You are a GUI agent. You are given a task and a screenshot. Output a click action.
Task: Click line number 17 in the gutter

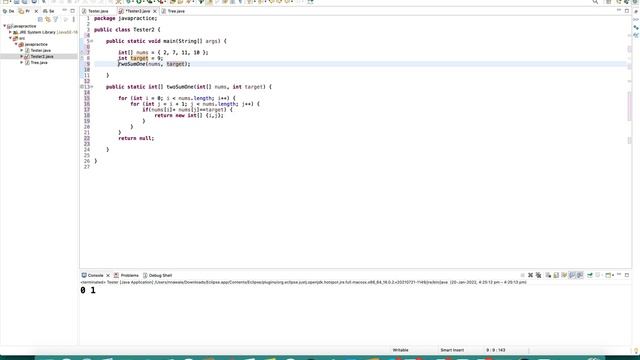(x=87, y=110)
